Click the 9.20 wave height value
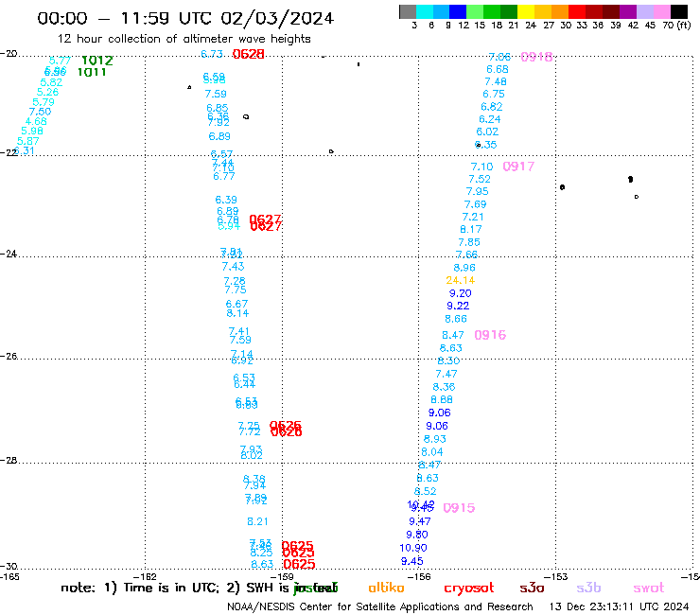 pos(461,293)
